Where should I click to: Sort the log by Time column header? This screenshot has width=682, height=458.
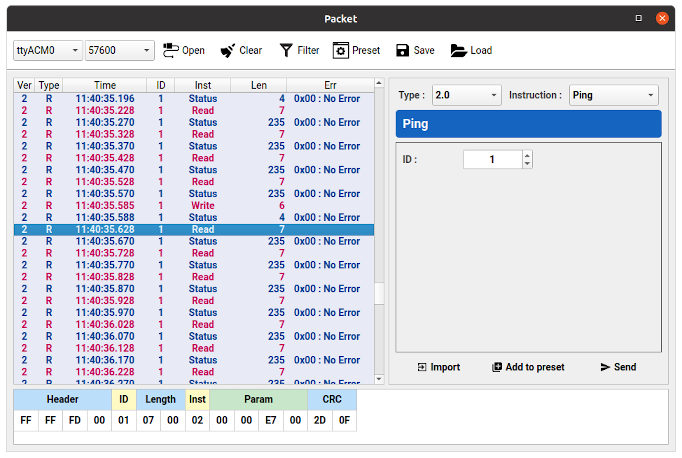coord(104,85)
